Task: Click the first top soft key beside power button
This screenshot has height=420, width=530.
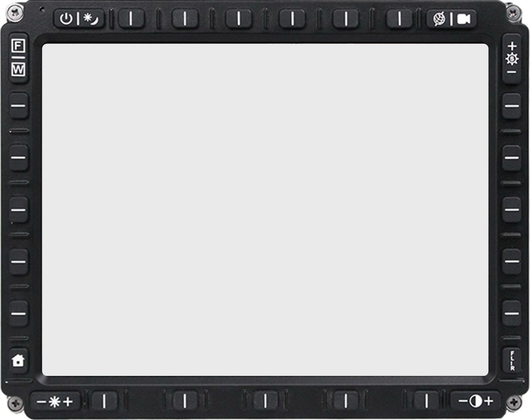Action: point(131,19)
